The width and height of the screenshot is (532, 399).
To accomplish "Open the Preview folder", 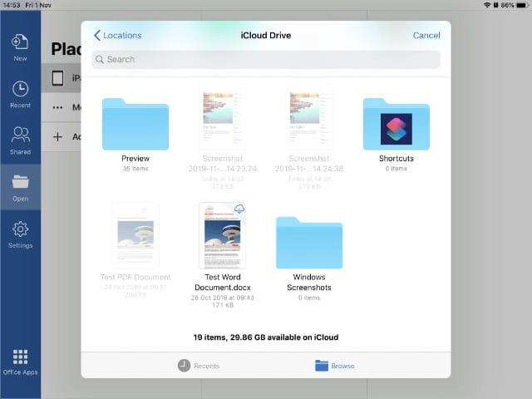I will [135, 124].
